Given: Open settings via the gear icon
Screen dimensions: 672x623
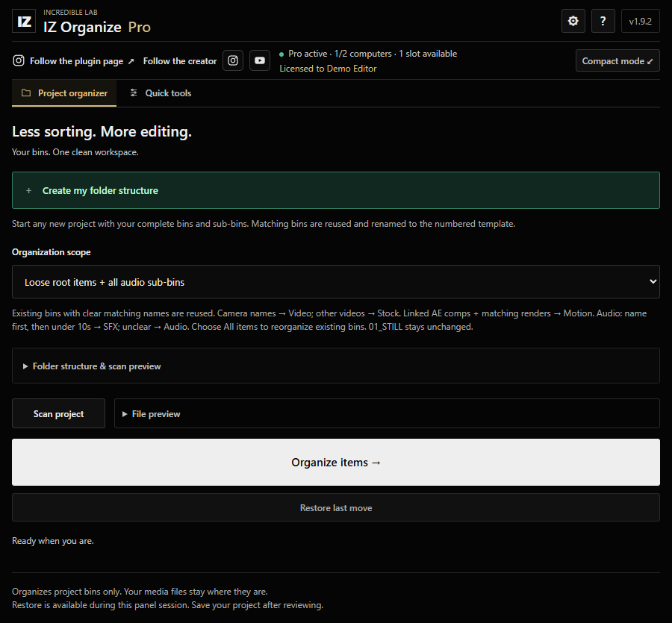Looking at the screenshot, I should pos(573,21).
